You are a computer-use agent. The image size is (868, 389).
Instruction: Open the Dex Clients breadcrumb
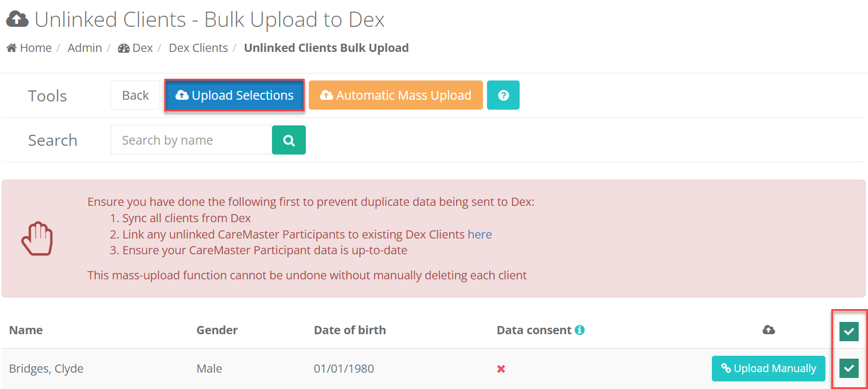[x=198, y=48]
